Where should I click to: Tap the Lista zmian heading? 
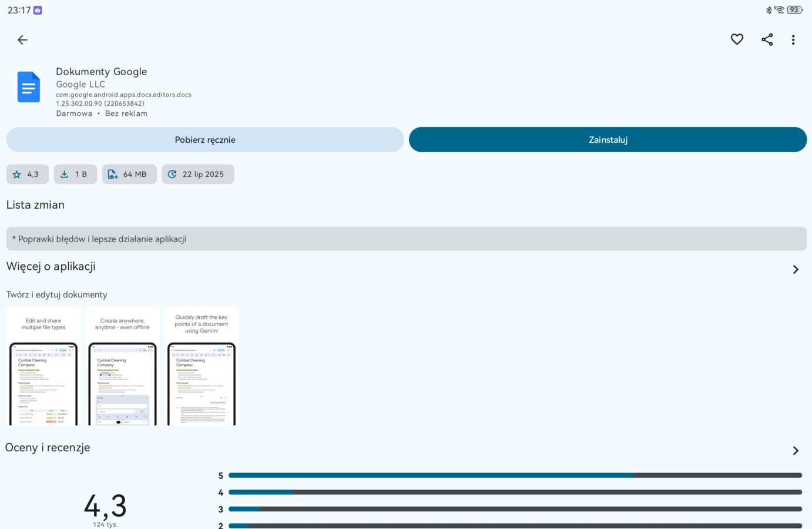click(x=35, y=205)
